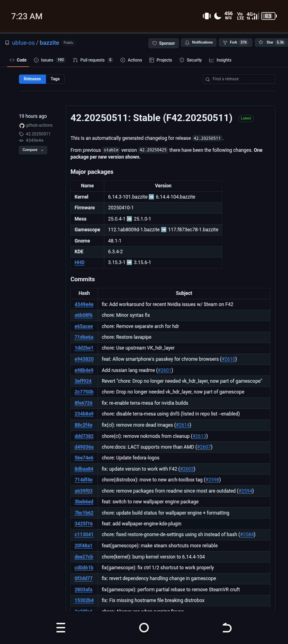Click the commit icon beside sidebar 4349e4e
This screenshot has height=644, width=288.
click(x=21, y=140)
